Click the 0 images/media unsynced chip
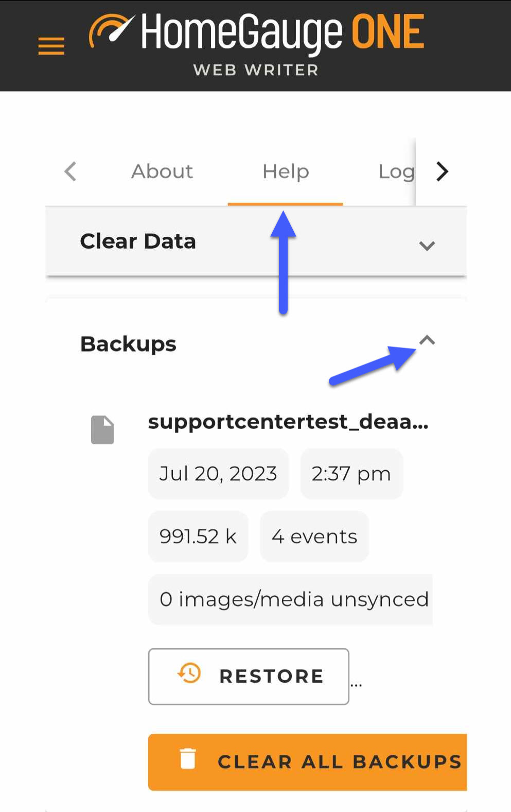511x812 pixels. [291, 599]
